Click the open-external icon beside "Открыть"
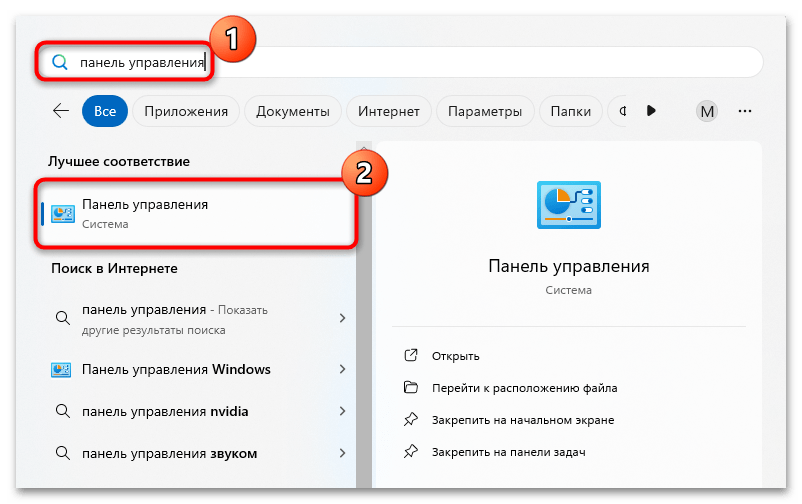The image size is (802, 504). [x=411, y=355]
